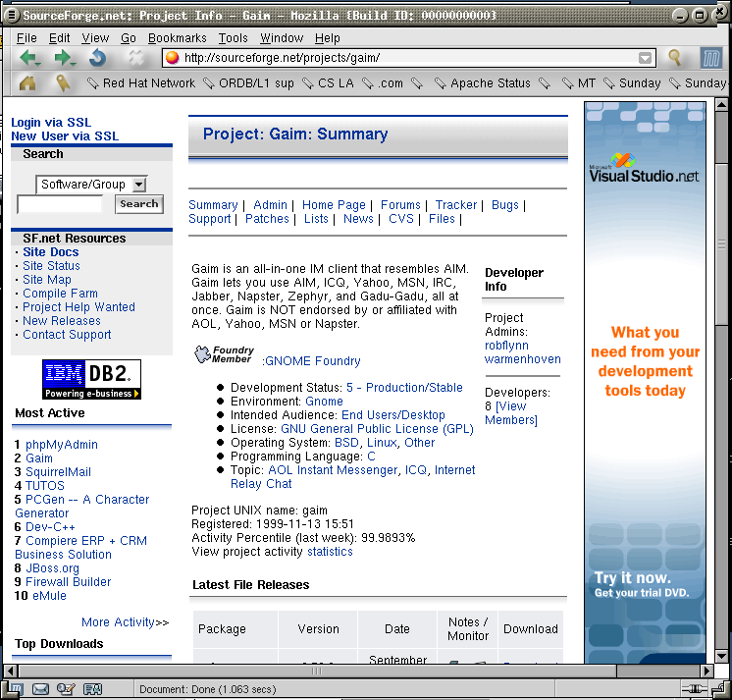Click the Search button
This screenshot has height=700, width=732.
pos(139,204)
